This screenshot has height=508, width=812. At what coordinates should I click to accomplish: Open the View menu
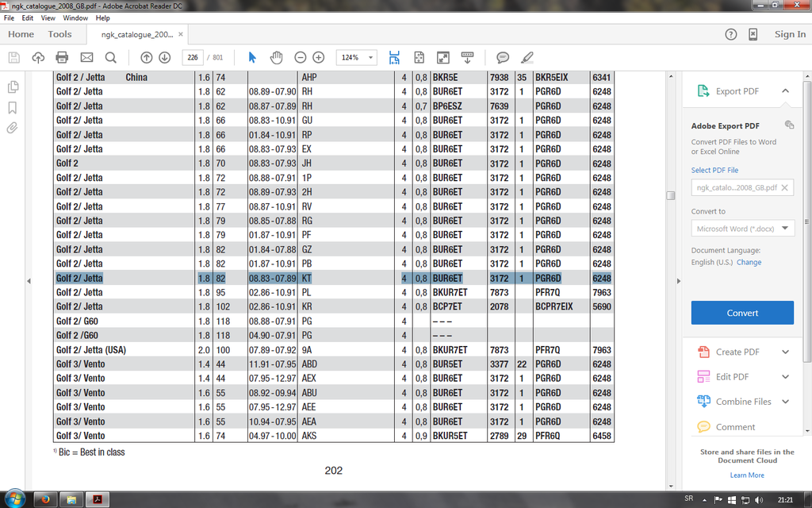[48, 17]
